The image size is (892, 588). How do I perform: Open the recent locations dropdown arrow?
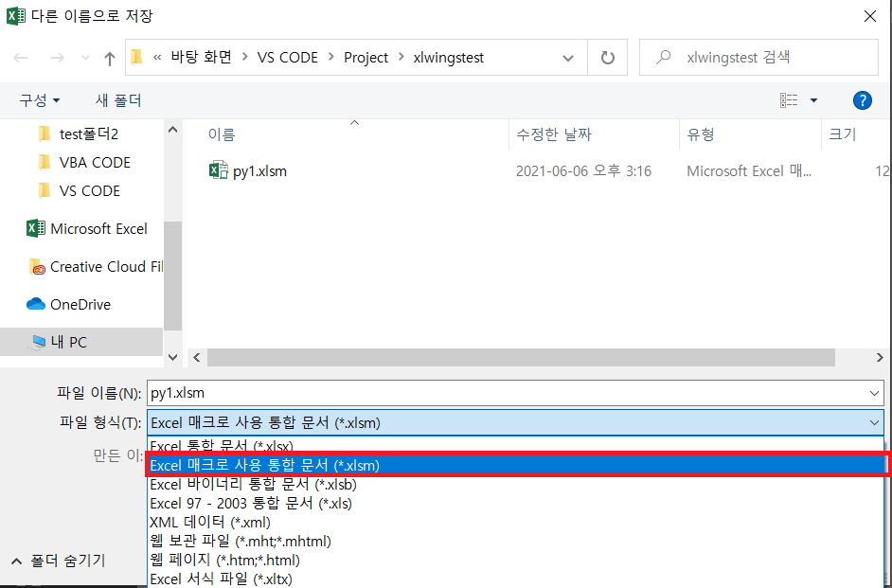[x=85, y=58]
